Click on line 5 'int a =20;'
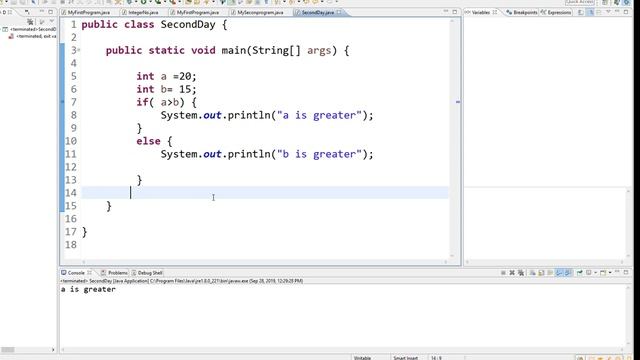The image size is (640, 360). 166,76
